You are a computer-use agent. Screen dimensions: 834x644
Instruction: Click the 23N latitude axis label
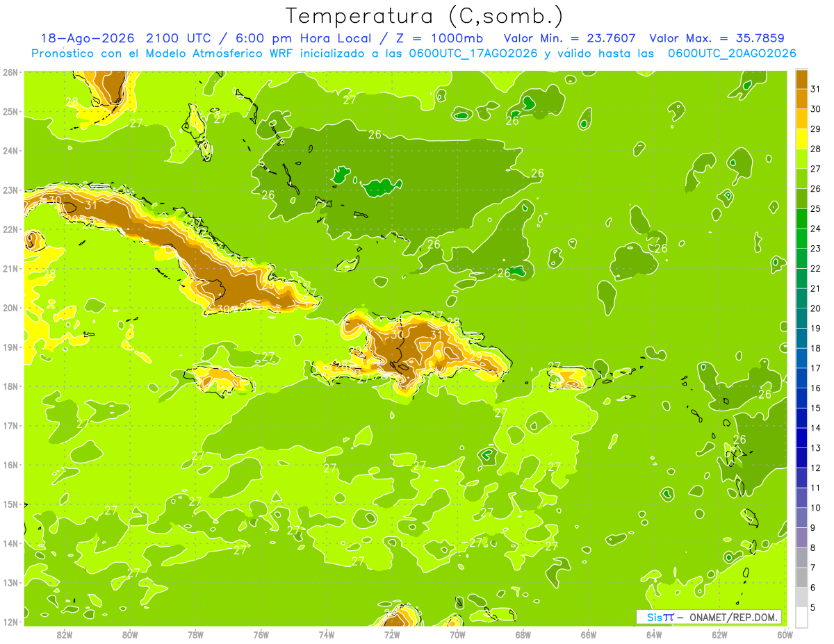coord(10,190)
